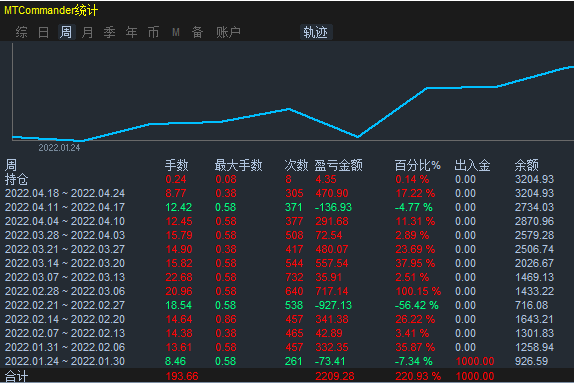This screenshot has height=383, width=574.
Task: Click max lots value 0.86
Action: [226, 319]
